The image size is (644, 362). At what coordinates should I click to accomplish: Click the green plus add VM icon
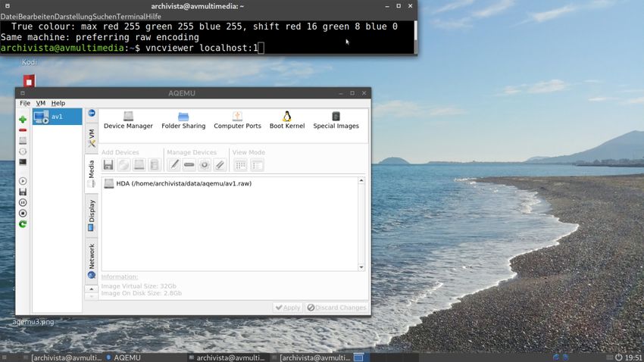pyautogui.click(x=23, y=120)
